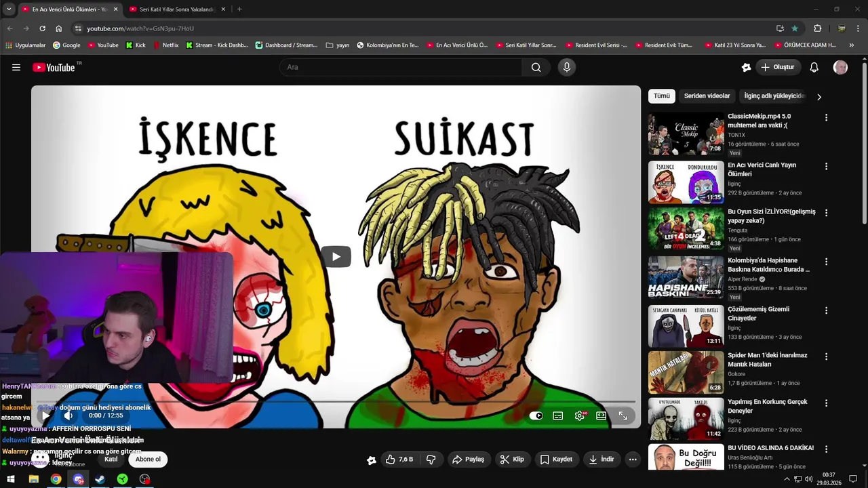Subscribe with Abone ol button
The image size is (868, 488).
(148, 459)
